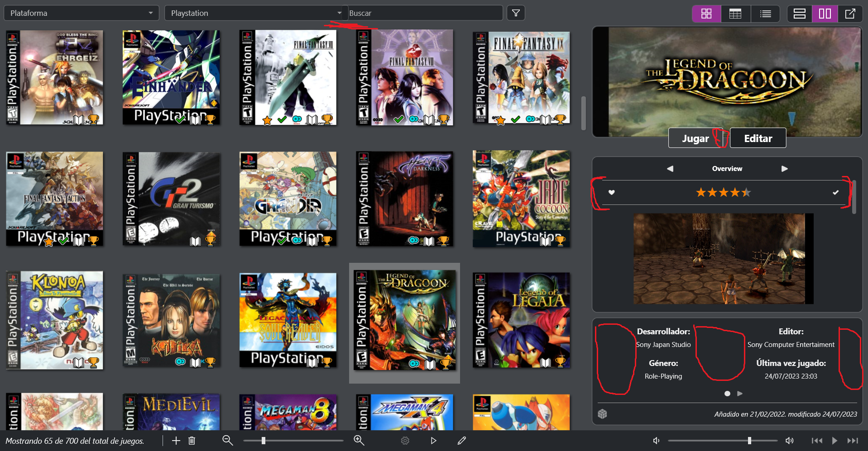Open the advanced filter funnel icon

click(x=516, y=13)
